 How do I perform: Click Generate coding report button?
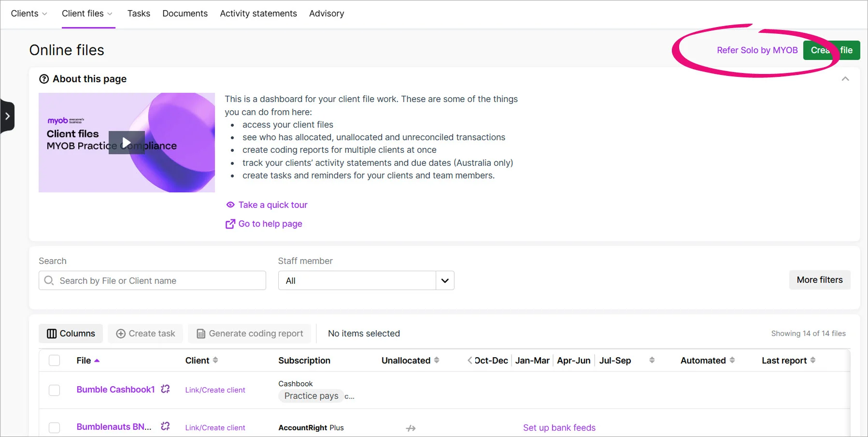point(250,334)
